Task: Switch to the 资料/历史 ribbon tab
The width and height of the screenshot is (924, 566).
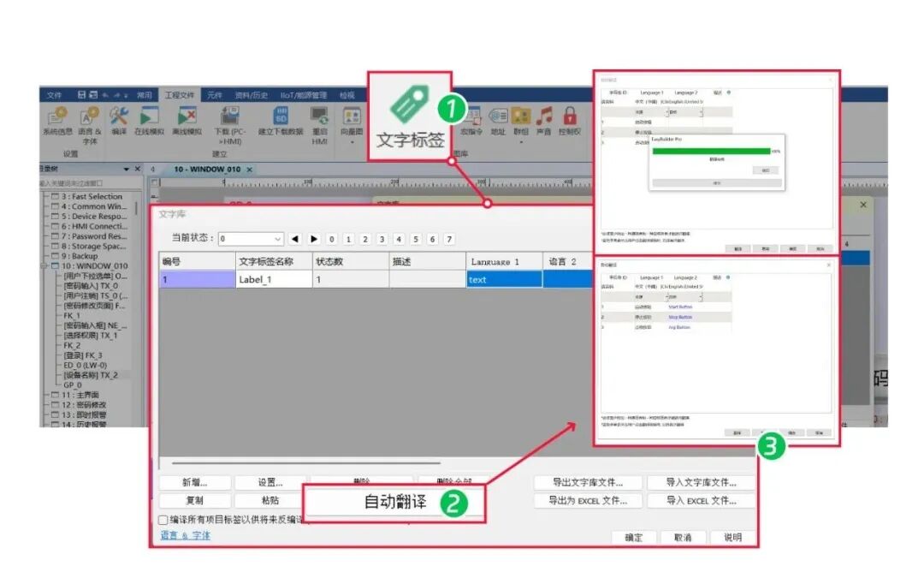Action: (x=251, y=94)
